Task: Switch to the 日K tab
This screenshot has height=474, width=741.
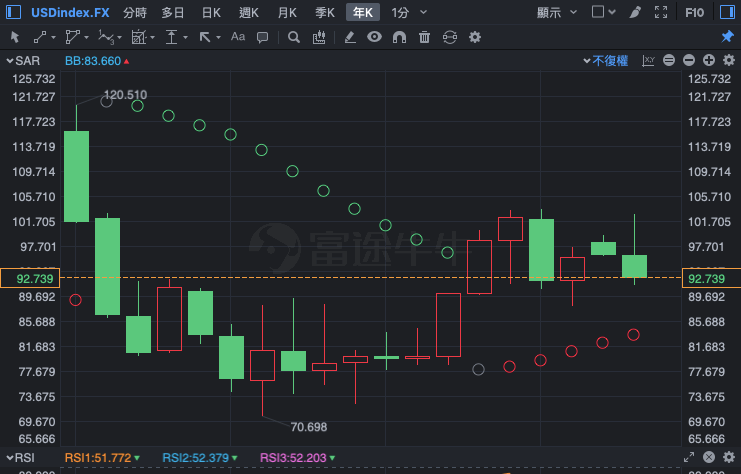Action: [211, 12]
